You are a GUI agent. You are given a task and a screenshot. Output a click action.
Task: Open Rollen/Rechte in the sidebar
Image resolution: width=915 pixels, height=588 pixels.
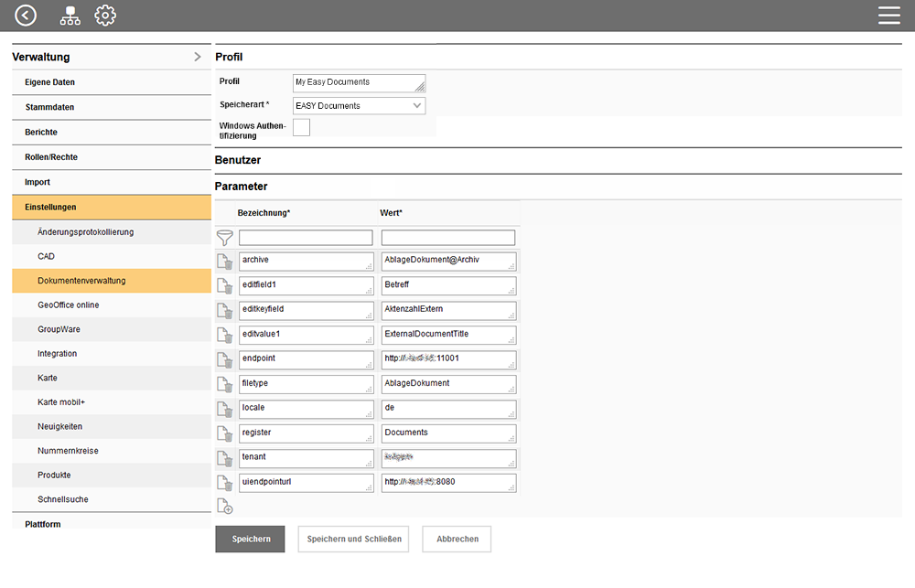click(x=51, y=157)
